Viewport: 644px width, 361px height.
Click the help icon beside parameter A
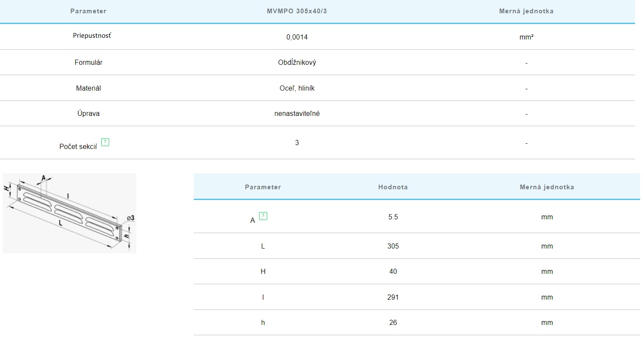(x=263, y=216)
